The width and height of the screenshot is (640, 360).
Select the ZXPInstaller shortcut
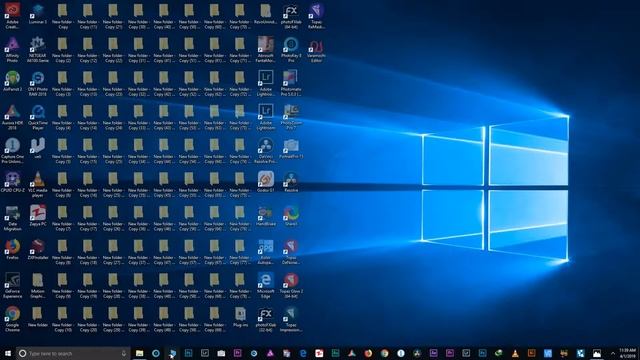coord(38,249)
